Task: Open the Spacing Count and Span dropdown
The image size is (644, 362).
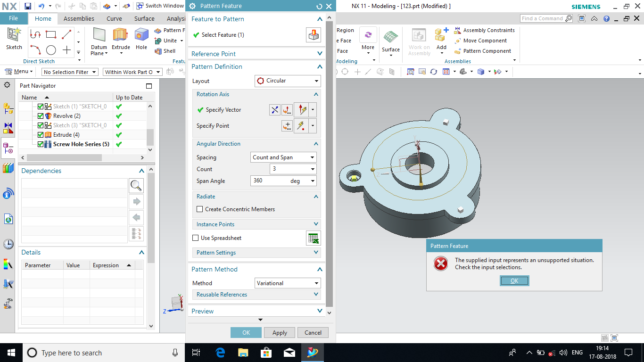Action: [283, 157]
